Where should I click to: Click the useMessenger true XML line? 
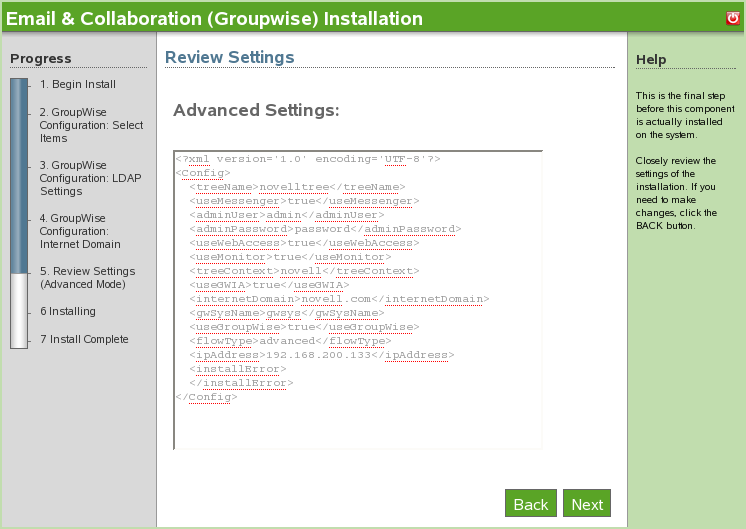pyautogui.click(x=304, y=201)
